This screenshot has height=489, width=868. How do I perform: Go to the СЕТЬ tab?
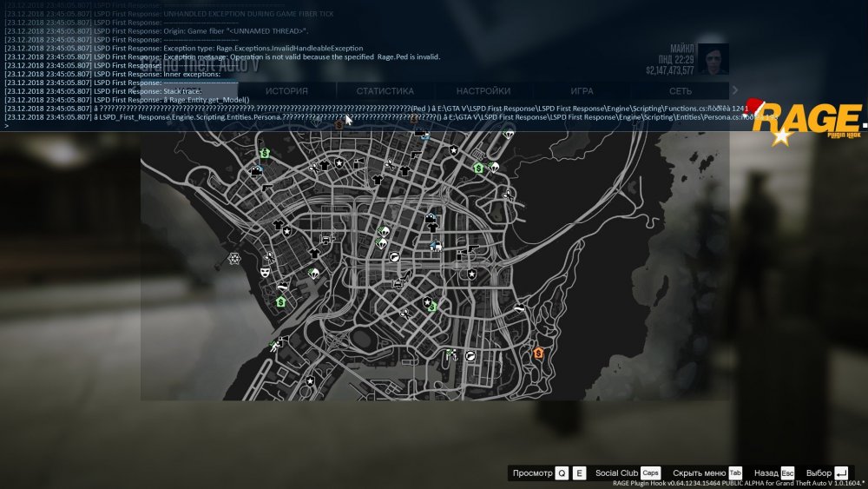pos(681,91)
